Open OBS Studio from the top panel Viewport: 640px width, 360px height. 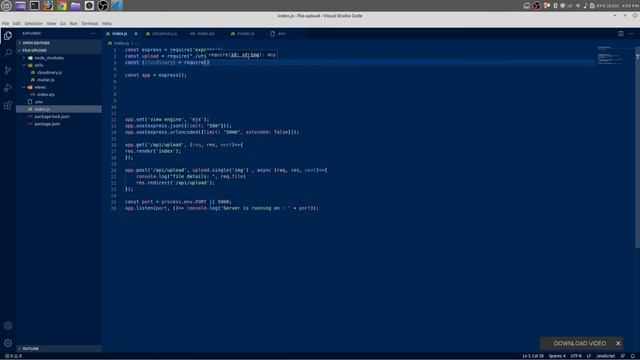point(103,6)
